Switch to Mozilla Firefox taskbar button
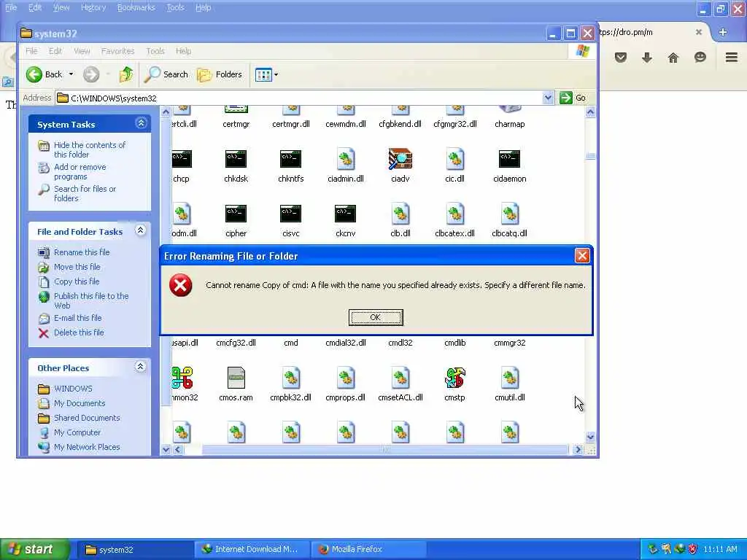Screen dimensions: 747x560 pos(367,549)
